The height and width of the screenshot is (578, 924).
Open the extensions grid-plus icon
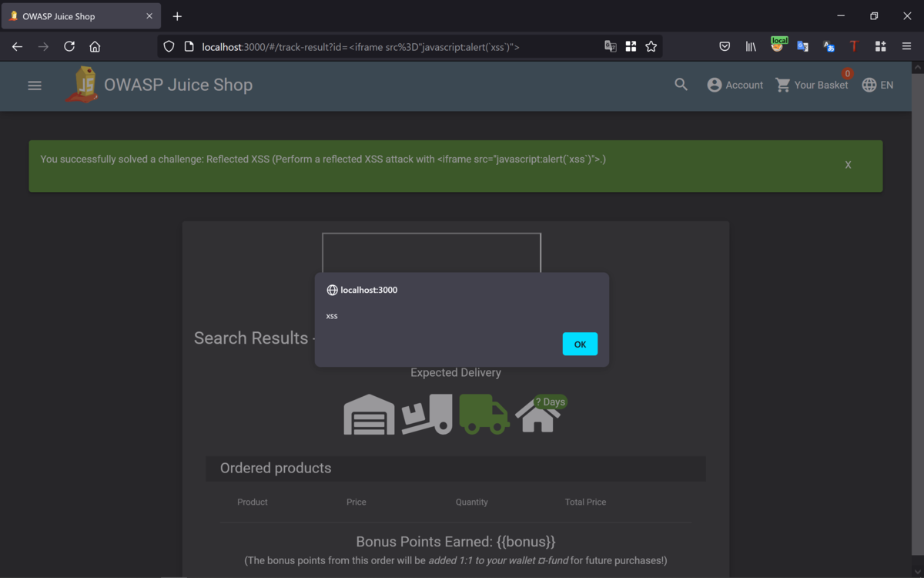tap(880, 46)
